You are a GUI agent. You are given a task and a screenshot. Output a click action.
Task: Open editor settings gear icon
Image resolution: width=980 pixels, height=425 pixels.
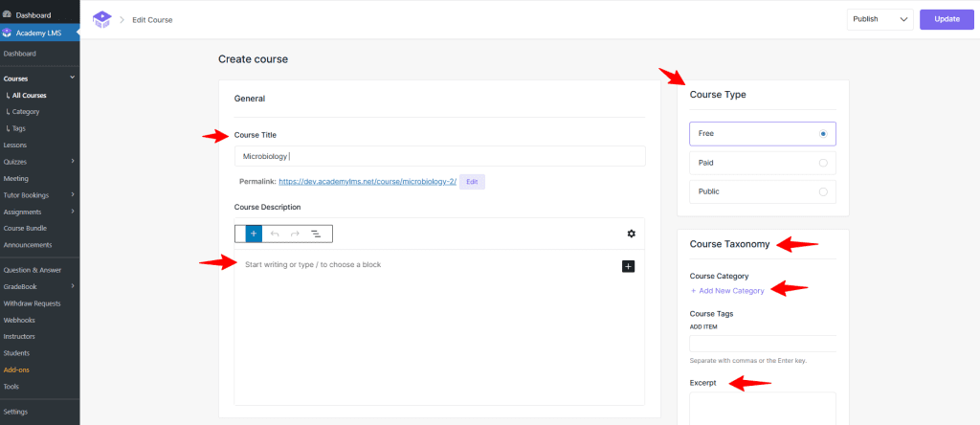(631, 233)
